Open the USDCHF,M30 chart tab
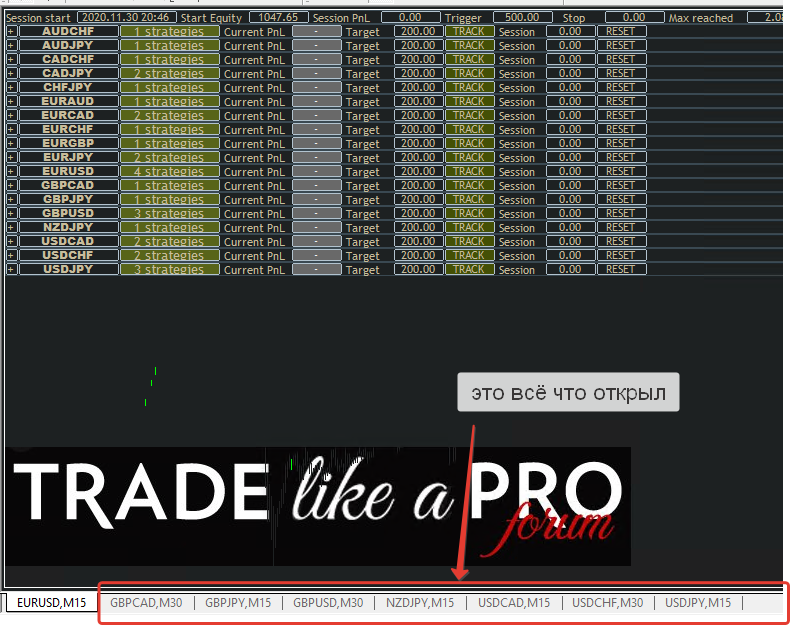This screenshot has height=625, width=790. coord(607,602)
